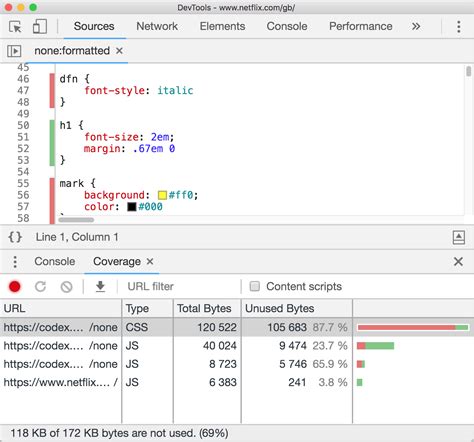Click the pretty print braces icon
Screen dimensions: 474x442
[x=15, y=237]
